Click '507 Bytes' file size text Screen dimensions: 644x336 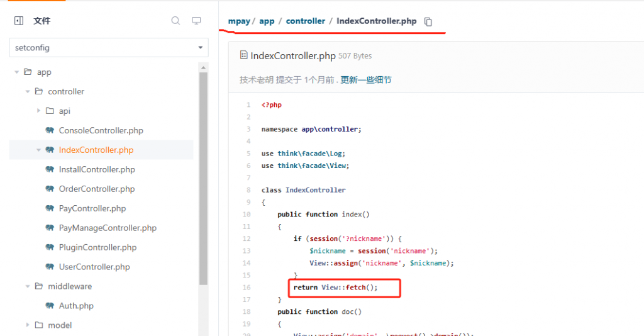[355, 56]
